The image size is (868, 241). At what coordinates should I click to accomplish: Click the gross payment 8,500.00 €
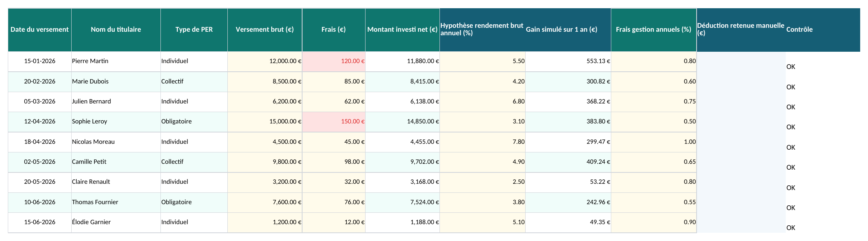[x=265, y=82]
